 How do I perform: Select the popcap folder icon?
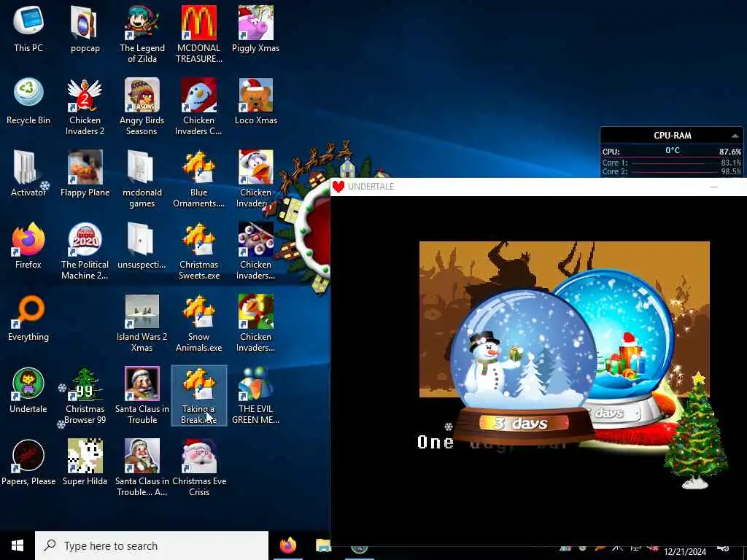85,28
